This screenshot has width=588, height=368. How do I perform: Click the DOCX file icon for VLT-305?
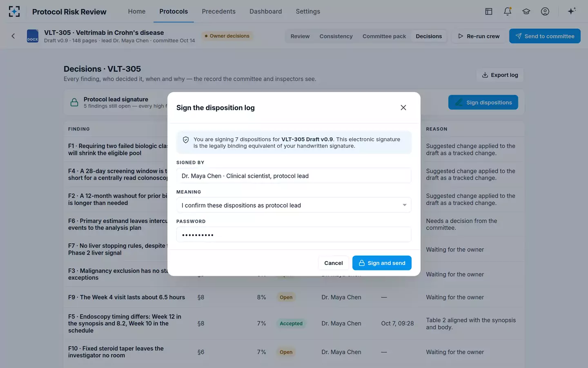(x=33, y=36)
